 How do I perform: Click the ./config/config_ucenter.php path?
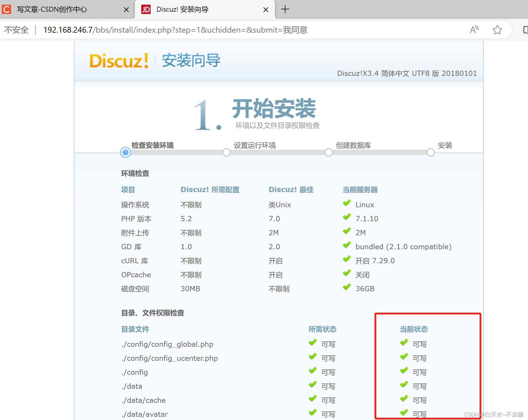pyautogui.click(x=170, y=358)
